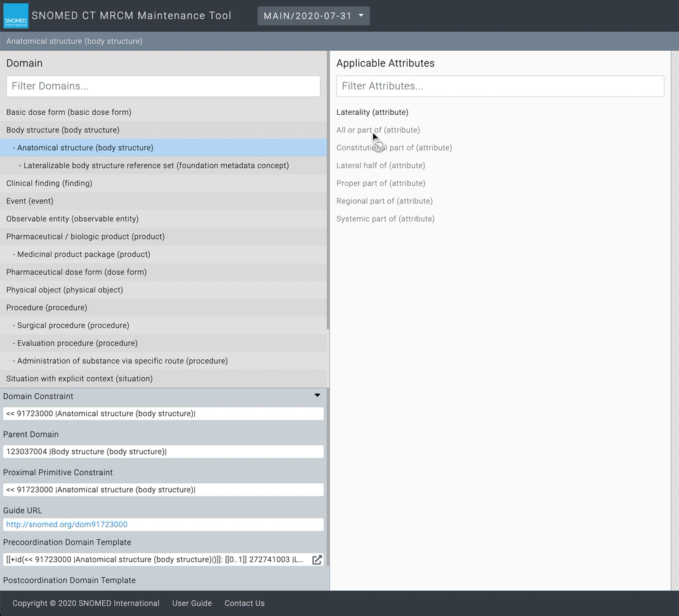Click the Copyright 2020 SNOMED International text
This screenshot has height=616, width=679.
pyautogui.click(x=86, y=603)
